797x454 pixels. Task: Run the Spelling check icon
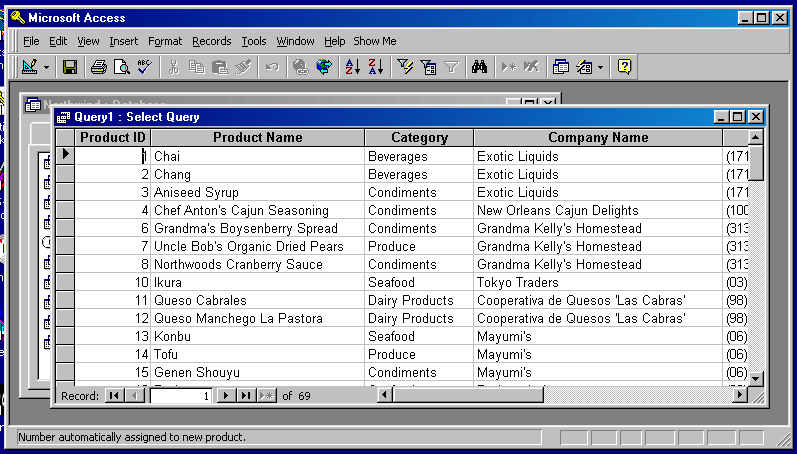click(145, 67)
